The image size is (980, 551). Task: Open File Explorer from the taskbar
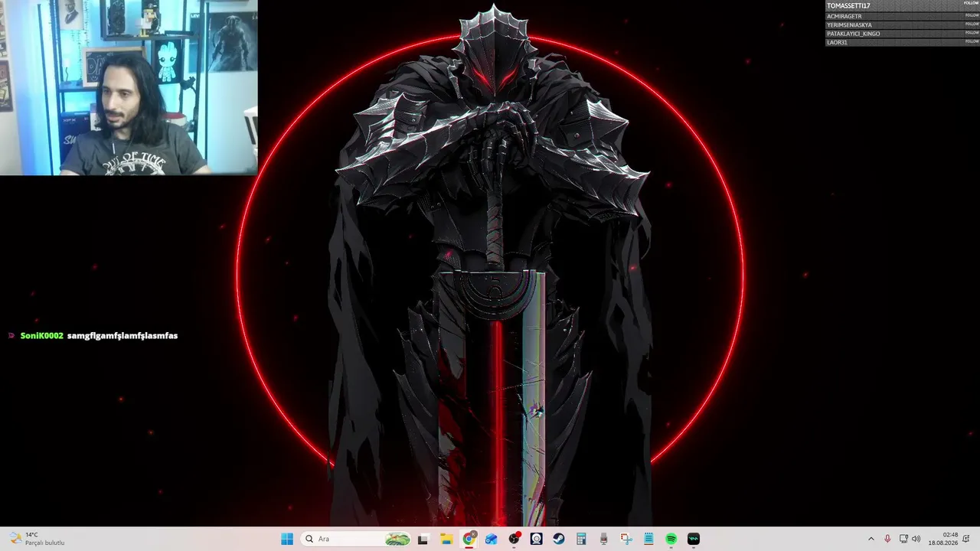coord(446,539)
